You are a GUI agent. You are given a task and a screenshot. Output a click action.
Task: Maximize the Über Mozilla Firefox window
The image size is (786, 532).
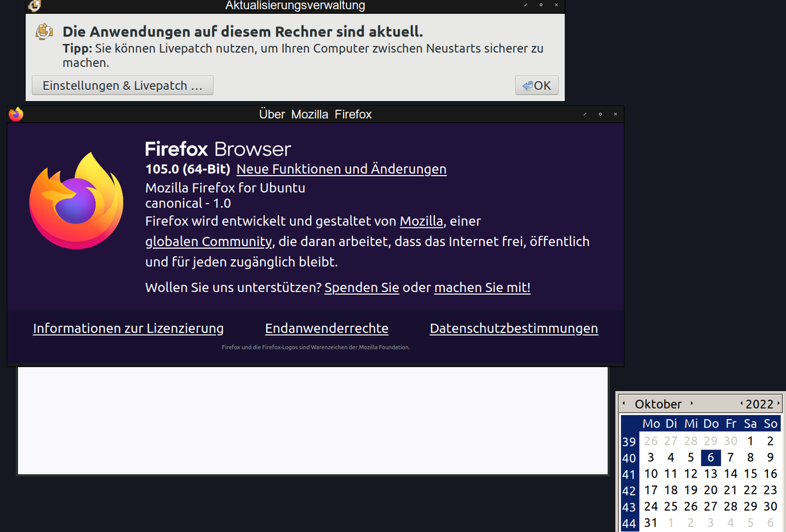pyautogui.click(x=600, y=114)
